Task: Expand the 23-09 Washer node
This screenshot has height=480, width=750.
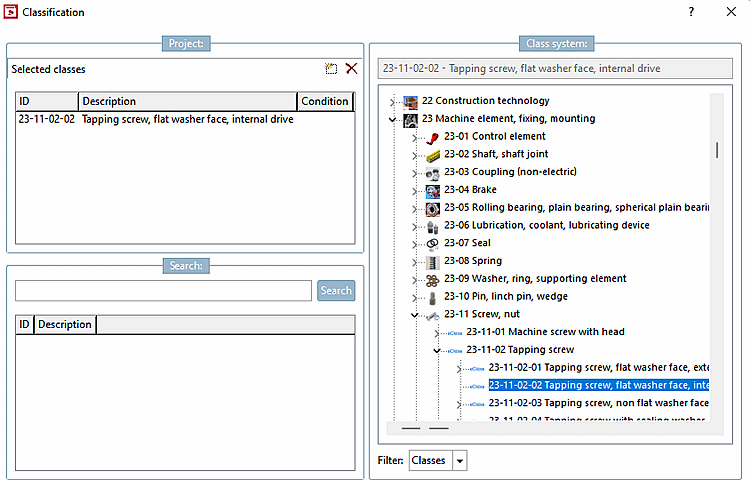Action: (415, 280)
